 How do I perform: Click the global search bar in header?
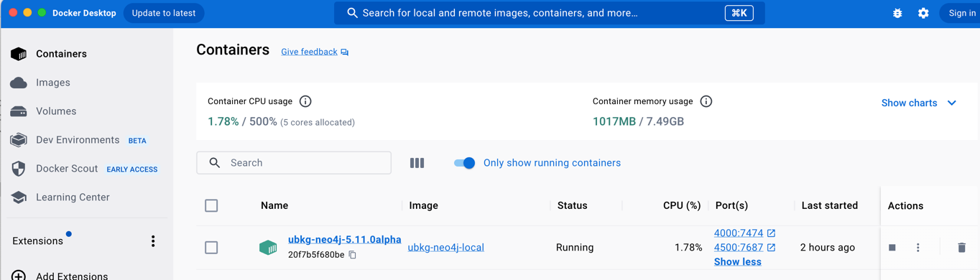click(550, 13)
